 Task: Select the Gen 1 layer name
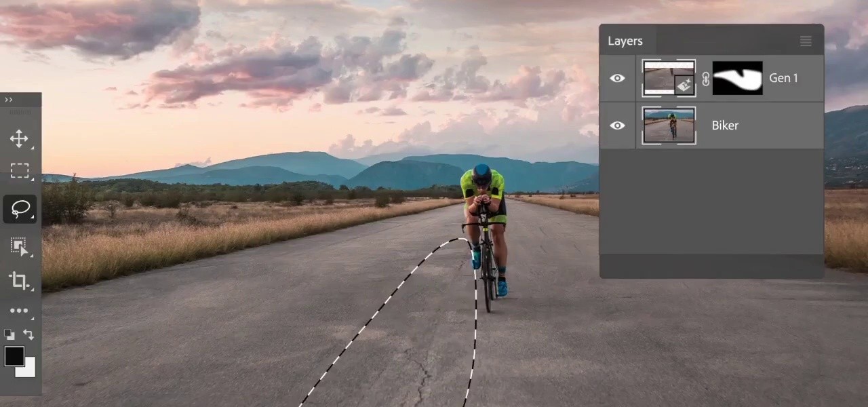click(x=783, y=78)
